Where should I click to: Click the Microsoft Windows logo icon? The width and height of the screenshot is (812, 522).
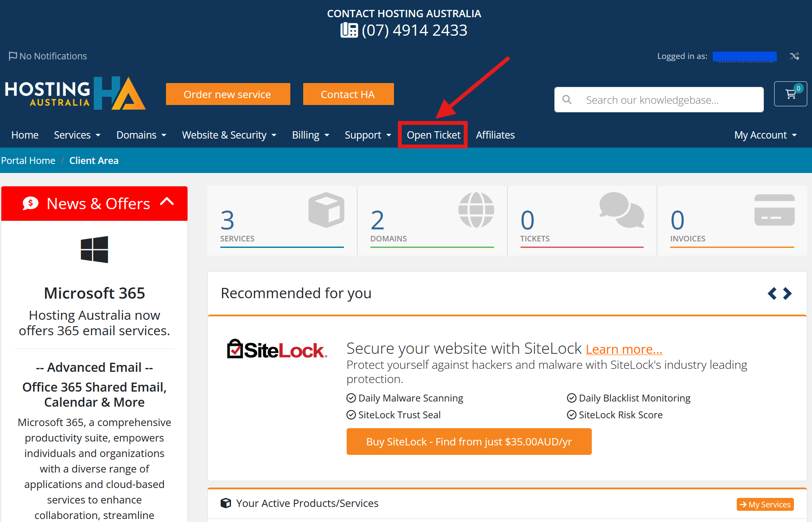click(x=94, y=249)
